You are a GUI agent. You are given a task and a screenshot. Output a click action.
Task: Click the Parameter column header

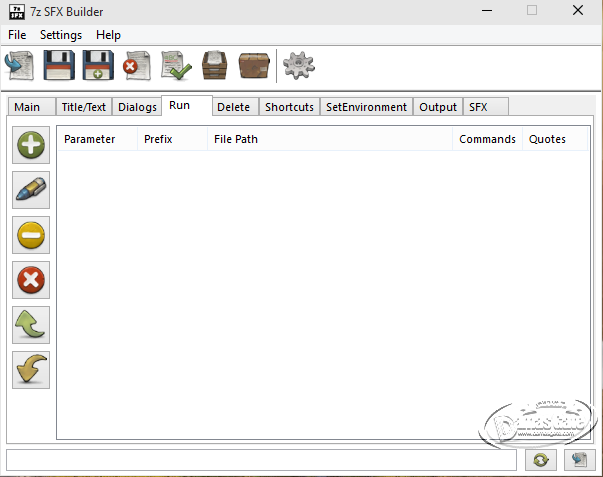point(98,139)
